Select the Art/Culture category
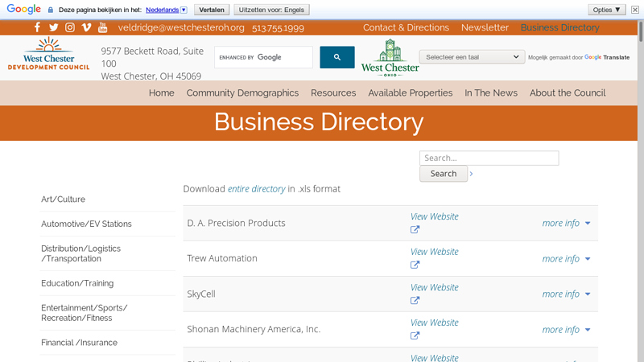This screenshot has width=644, height=362. (64, 199)
